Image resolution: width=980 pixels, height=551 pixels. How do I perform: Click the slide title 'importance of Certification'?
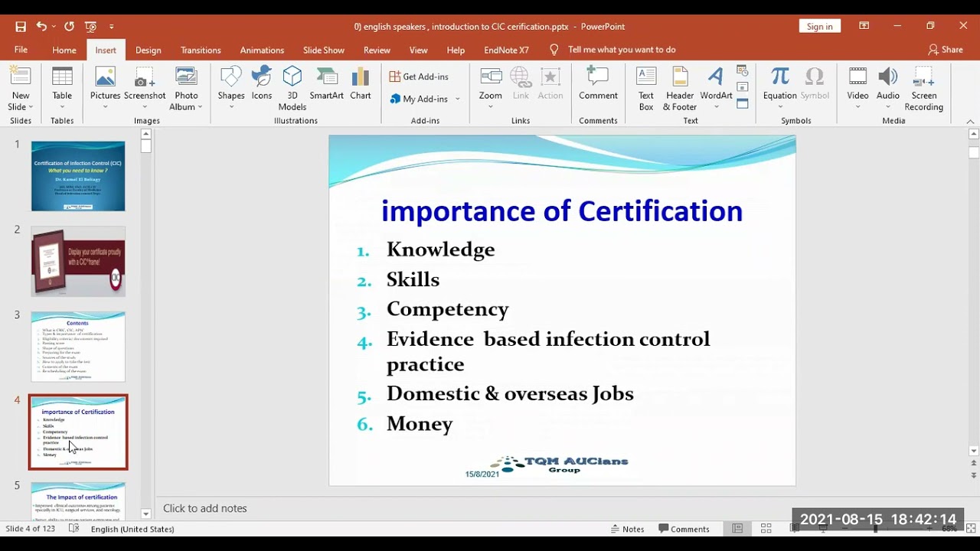562,211
